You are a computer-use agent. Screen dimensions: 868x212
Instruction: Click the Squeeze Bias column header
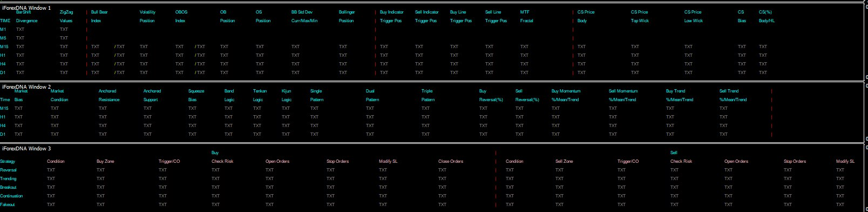[196, 95]
